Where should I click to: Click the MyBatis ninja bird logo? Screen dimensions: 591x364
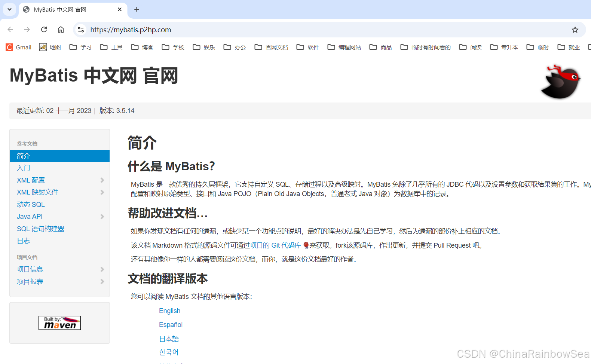pos(560,82)
